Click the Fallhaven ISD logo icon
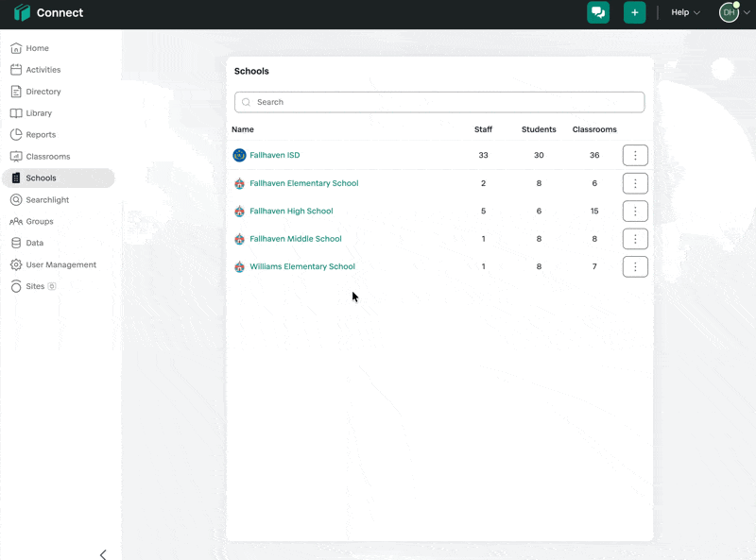 239,155
